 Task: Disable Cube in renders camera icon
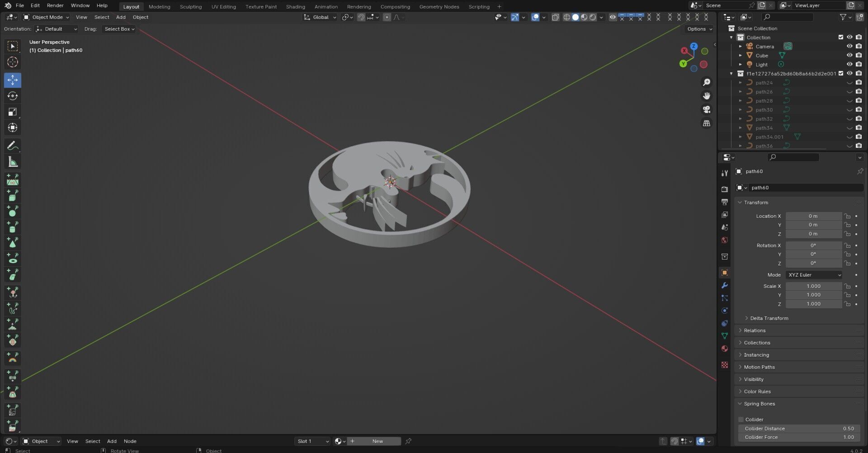[859, 55]
